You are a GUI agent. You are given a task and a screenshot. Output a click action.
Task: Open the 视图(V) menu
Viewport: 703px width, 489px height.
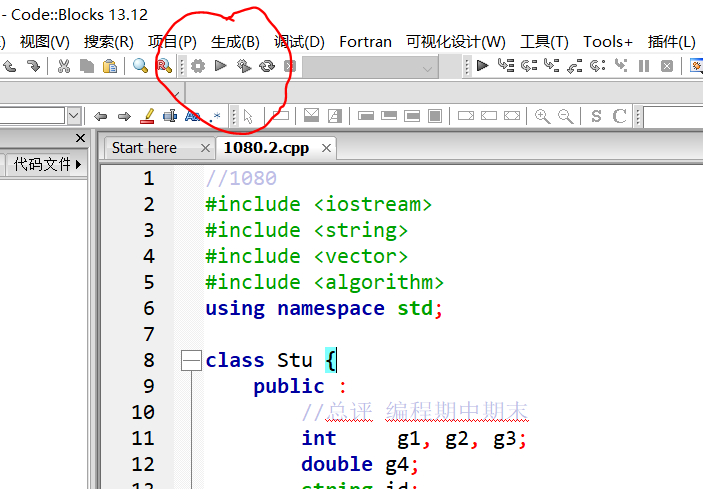(x=45, y=42)
